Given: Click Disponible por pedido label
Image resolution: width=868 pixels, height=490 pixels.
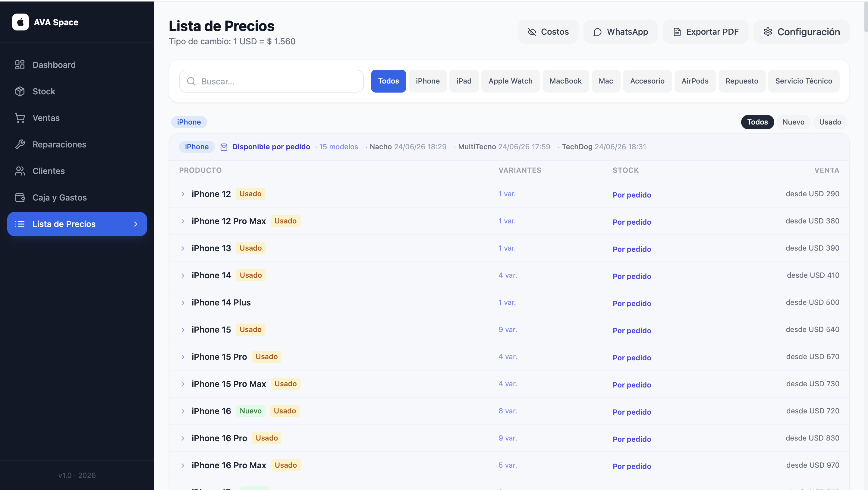Looking at the screenshot, I should (x=271, y=147).
